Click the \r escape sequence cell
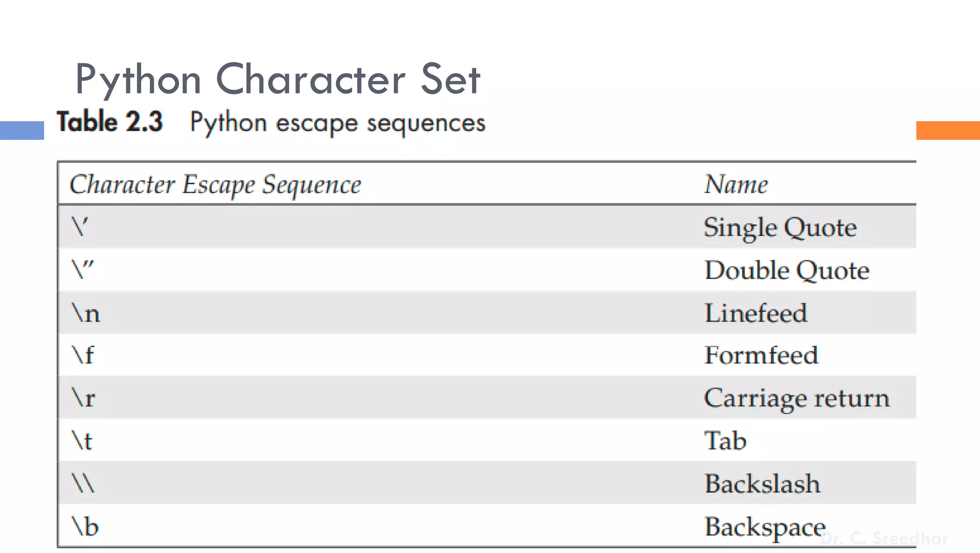The height and width of the screenshot is (553, 980). click(84, 398)
